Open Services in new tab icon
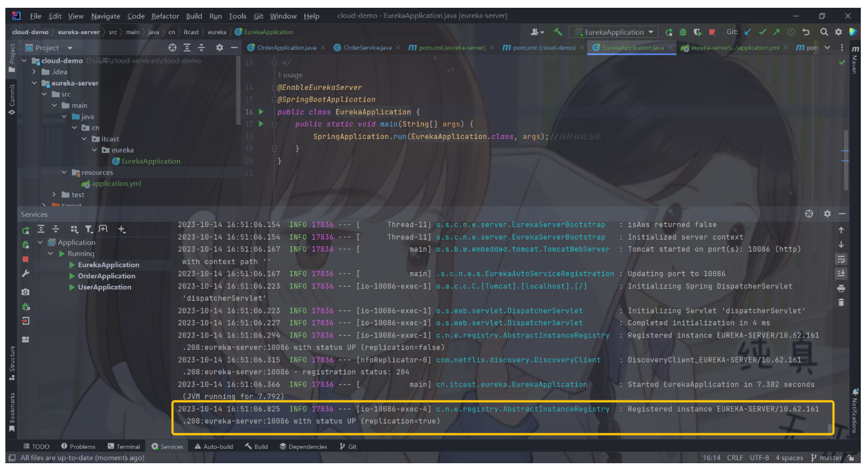 [x=103, y=230]
